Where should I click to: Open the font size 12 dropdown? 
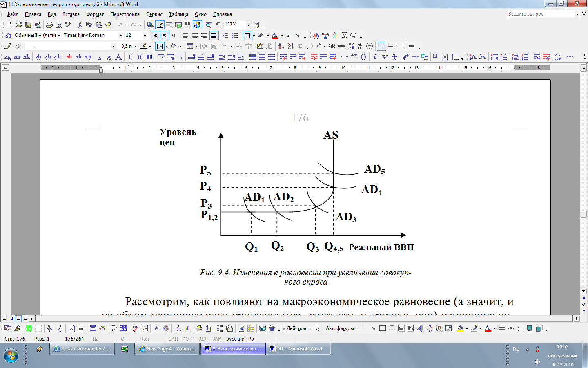point(145,36)
